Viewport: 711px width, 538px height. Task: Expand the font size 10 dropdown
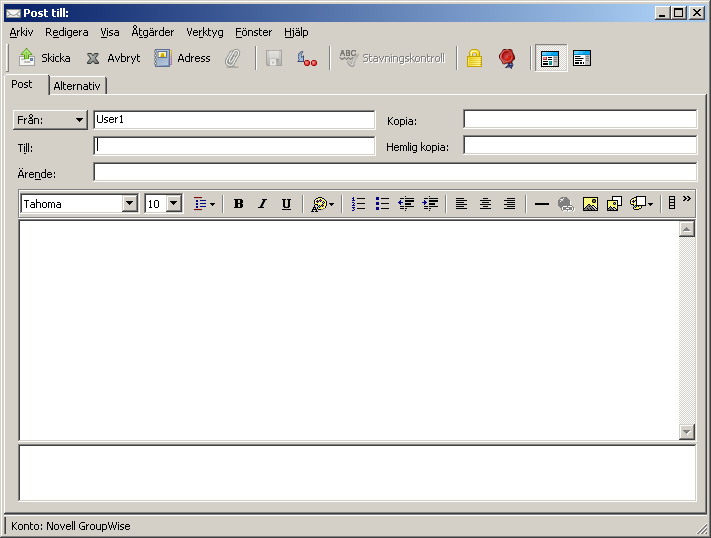tap(174, 203)
